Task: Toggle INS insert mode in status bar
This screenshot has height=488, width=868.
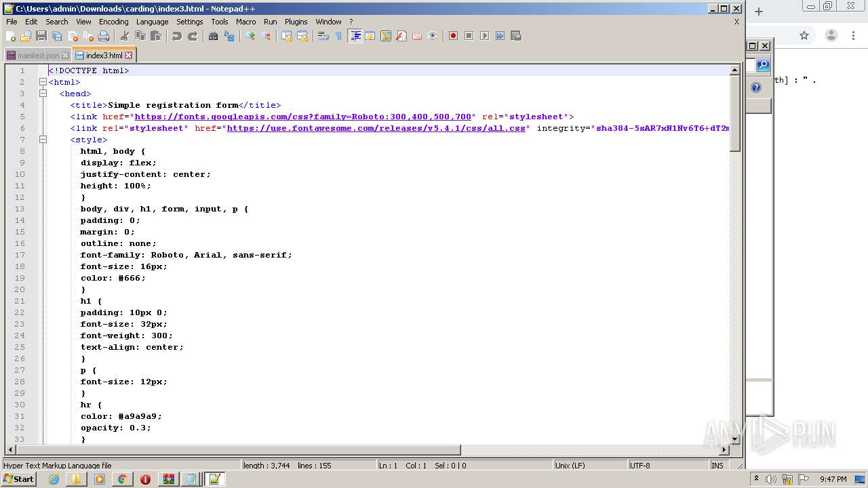Action: point(717,466)
